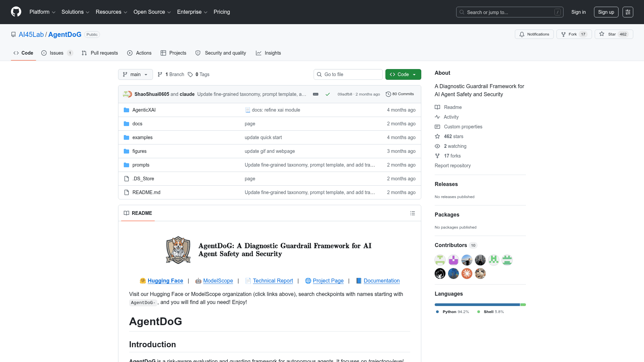Open the ModelScope link

218,281
